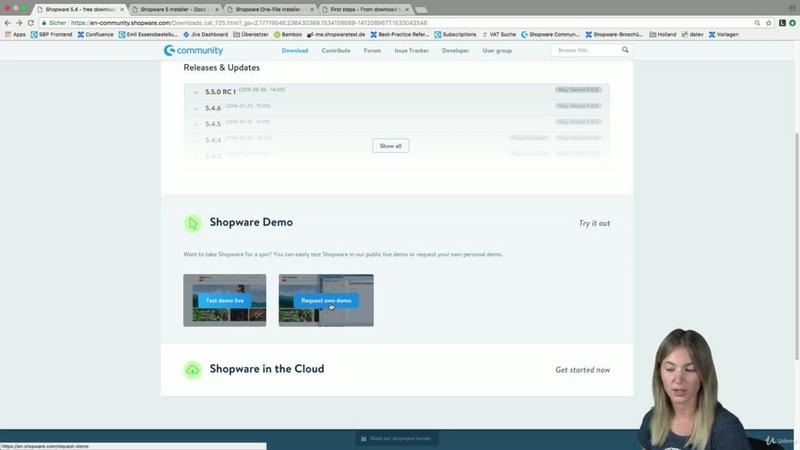Open the Vorlagen bookmark
This screenshot has height=450, width=800.
(723, 34)
